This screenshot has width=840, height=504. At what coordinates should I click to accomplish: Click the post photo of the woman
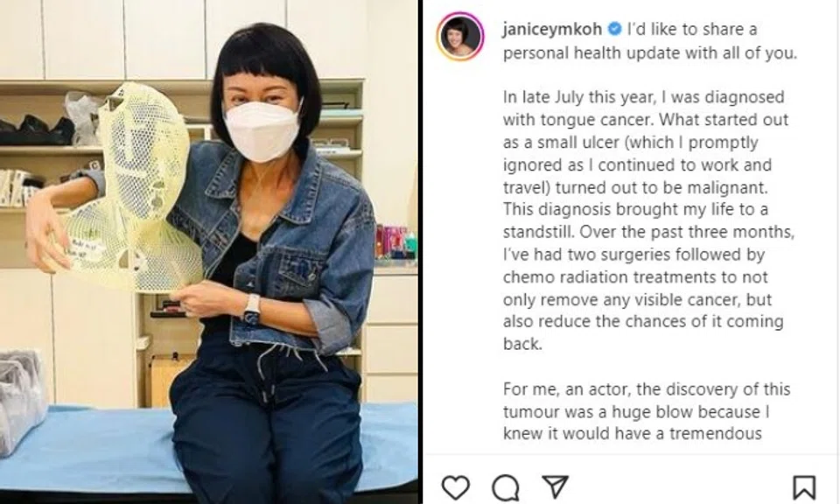pos(209,252)
